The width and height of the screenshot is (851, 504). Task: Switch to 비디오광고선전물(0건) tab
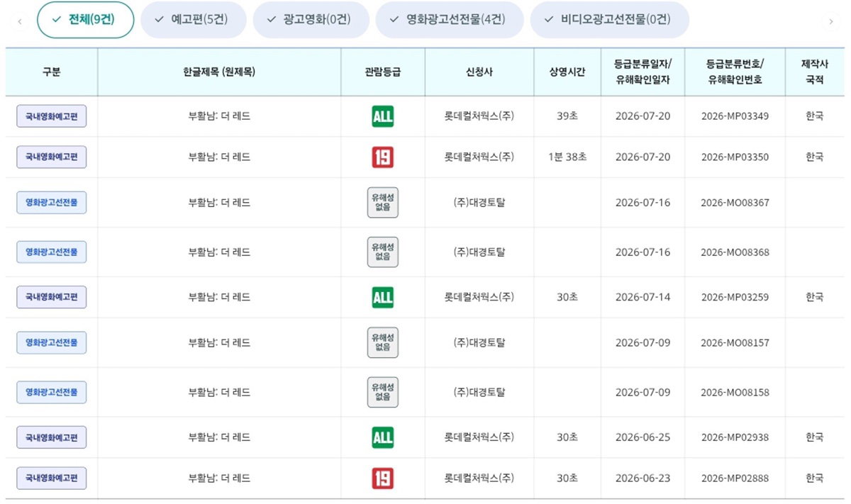(x=610, y=20)
